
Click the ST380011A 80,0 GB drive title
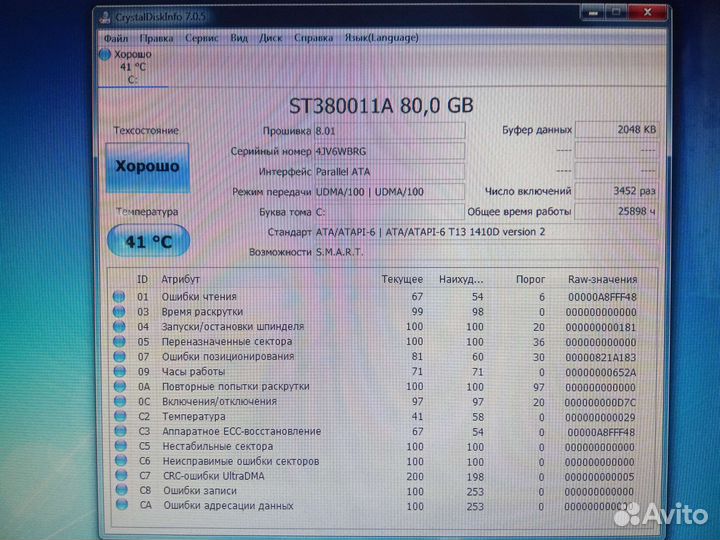point(381,106)
